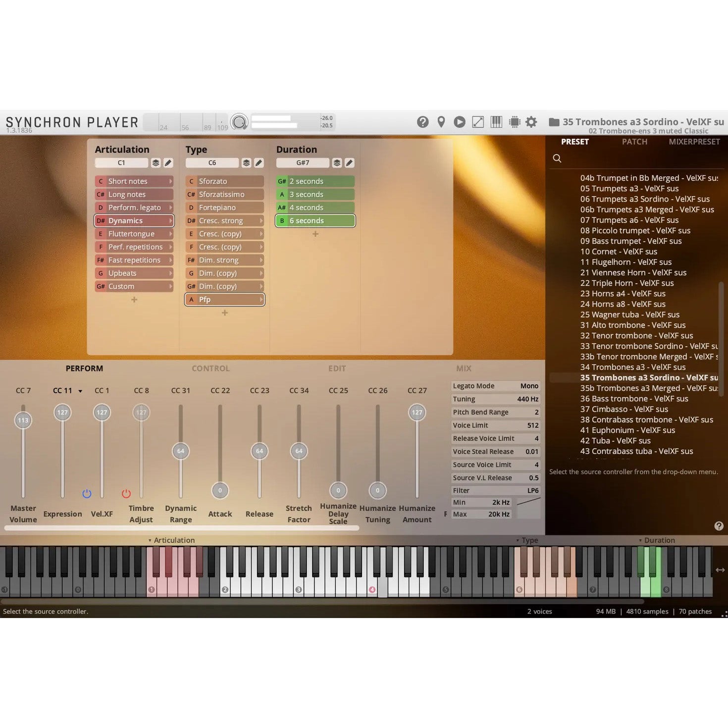Click the resize window arrow icon
Viewport: 728px width, 728px height.
click(x=478, y=122)
